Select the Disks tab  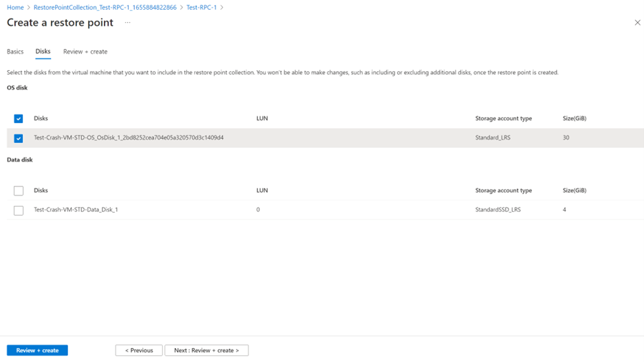click(x=43, y=52)
